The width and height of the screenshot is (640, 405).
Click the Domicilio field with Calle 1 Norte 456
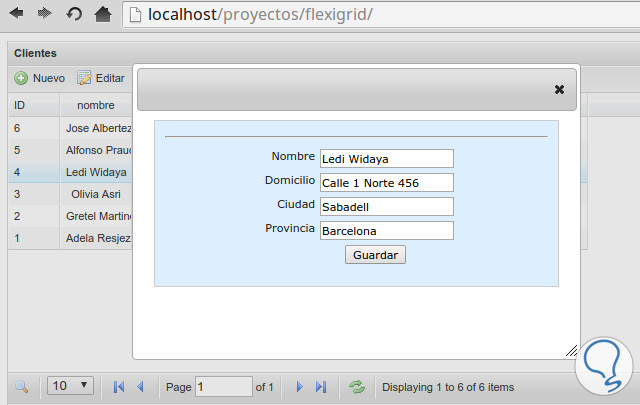[387, 182]
